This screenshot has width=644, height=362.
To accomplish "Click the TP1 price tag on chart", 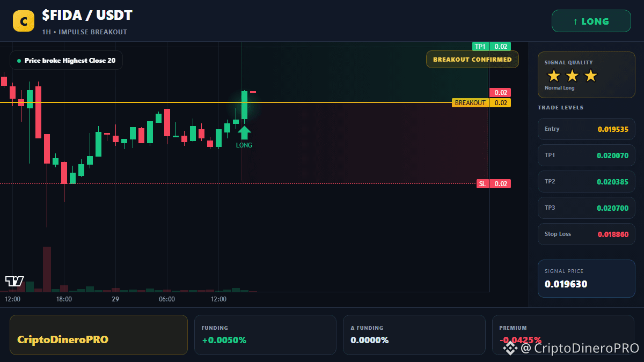I will click(x=492, y=47).
